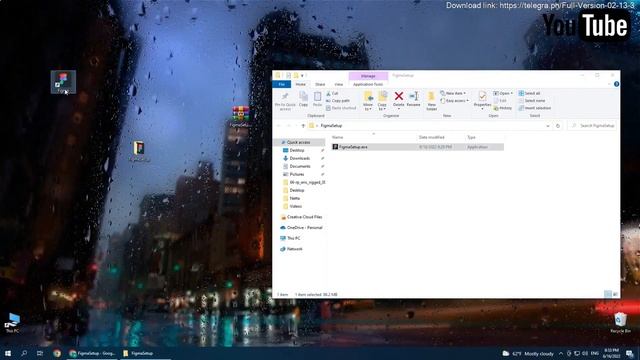Screen dimensions: 640x360
Task: Open Documents in navigation pane
Action: pos(300,167)
